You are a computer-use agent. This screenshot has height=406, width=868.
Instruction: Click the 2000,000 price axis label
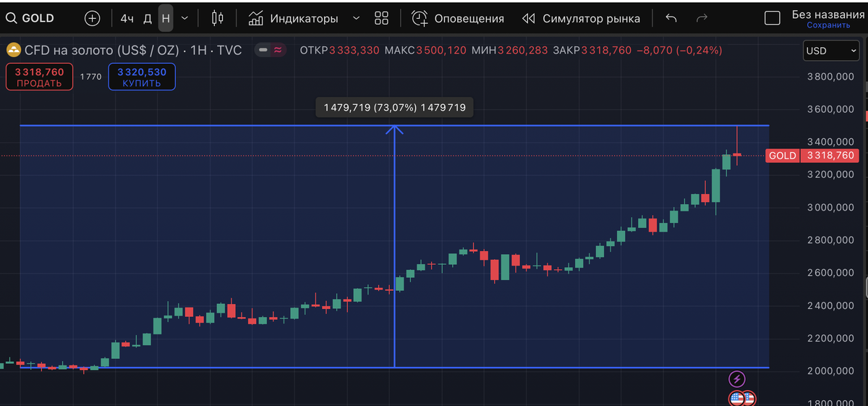[x=830, y=371]
